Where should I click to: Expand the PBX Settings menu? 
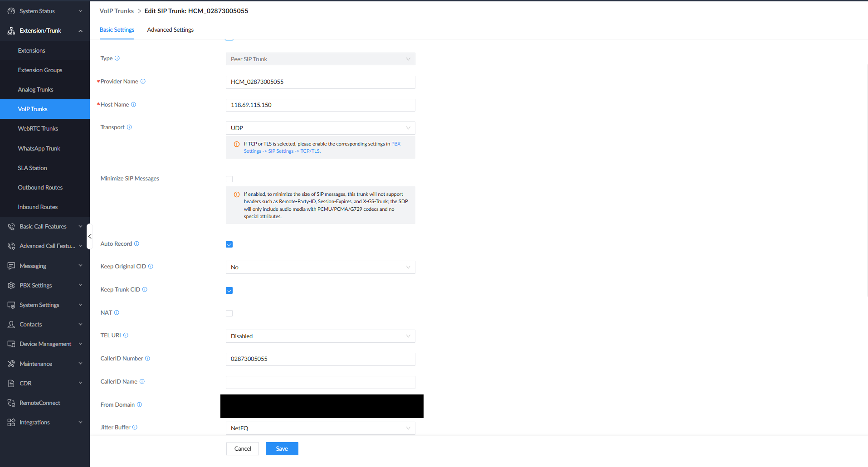pos(45,285)
